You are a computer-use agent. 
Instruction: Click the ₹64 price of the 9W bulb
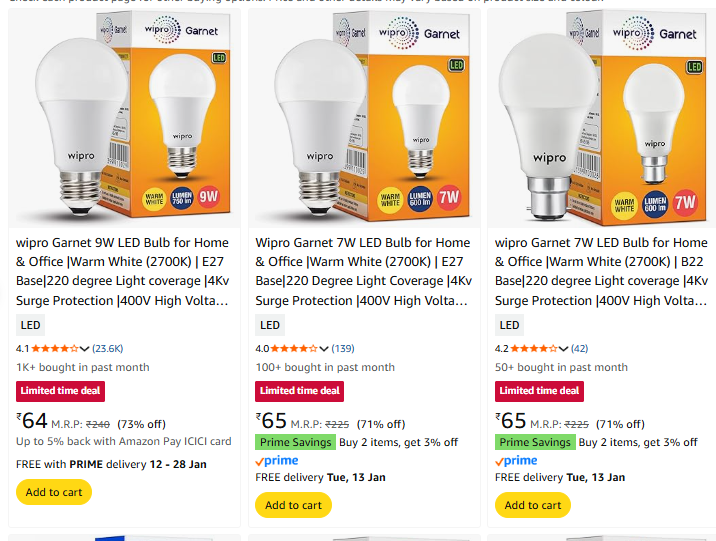pyautogui.click(x=33, y=422)
